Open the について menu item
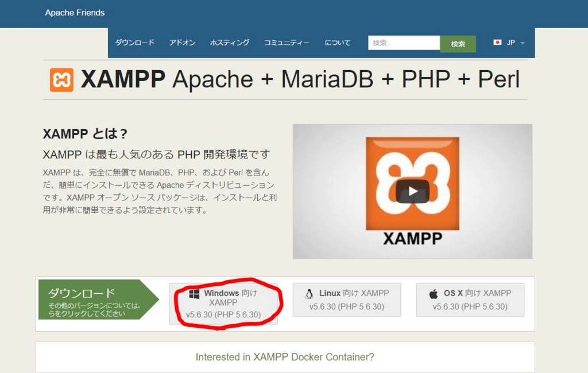Screen dimensions: 588x373 tap(338, 43)
